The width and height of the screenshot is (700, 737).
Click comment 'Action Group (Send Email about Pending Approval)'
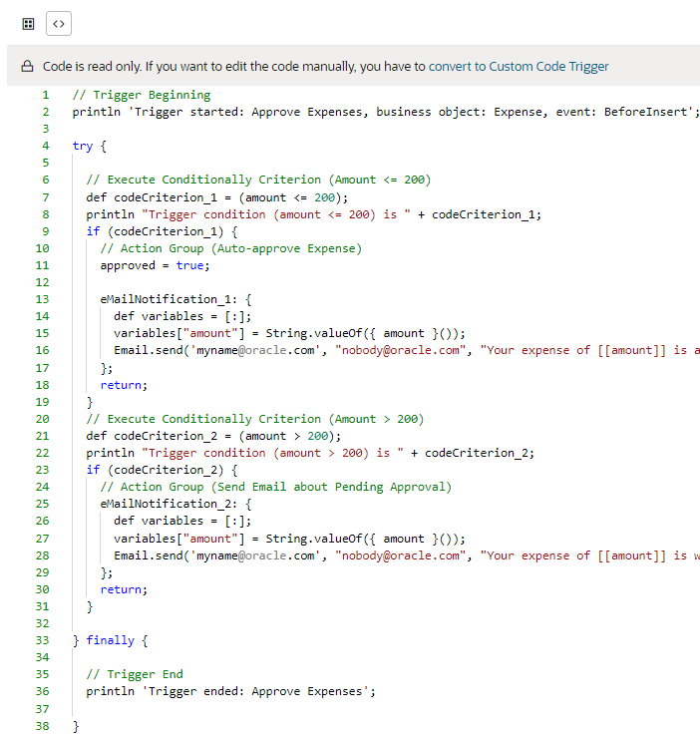point(275,487)
